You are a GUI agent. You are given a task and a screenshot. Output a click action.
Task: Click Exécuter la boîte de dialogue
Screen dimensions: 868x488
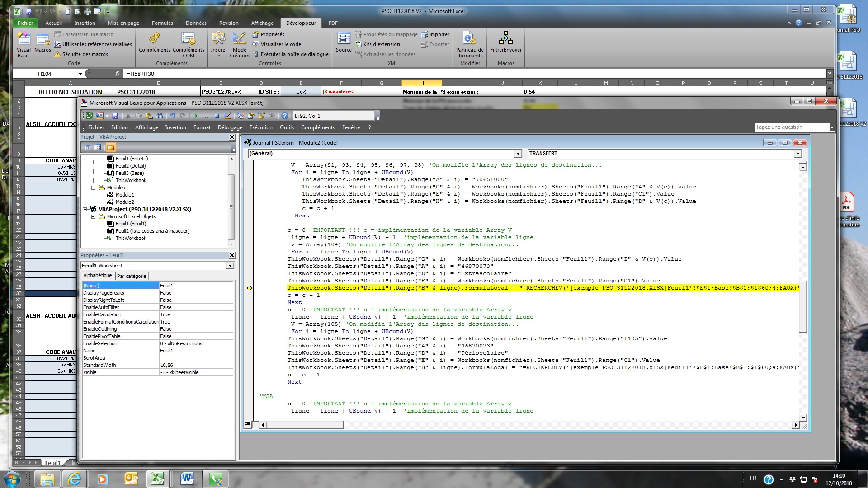(290, 54)
